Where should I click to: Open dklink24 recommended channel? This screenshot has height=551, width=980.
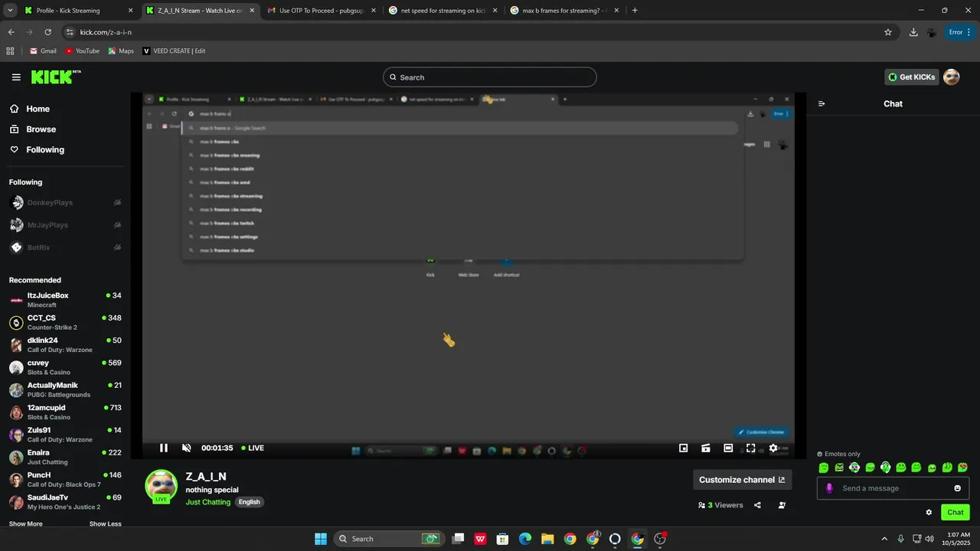65,344
